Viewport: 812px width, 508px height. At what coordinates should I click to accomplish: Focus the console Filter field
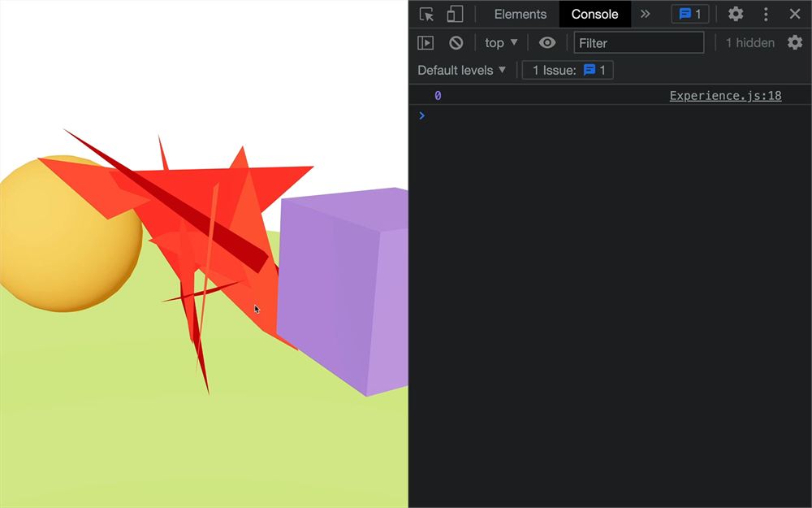pos(638,42)
